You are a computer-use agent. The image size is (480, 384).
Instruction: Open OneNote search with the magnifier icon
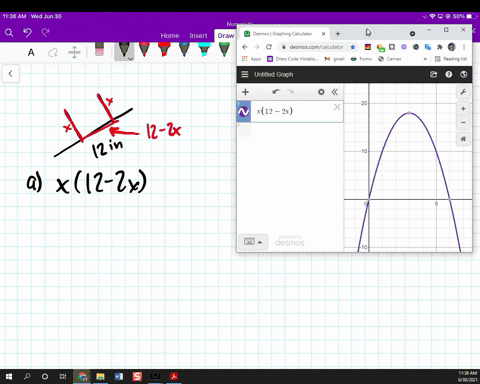coord(9,33)
